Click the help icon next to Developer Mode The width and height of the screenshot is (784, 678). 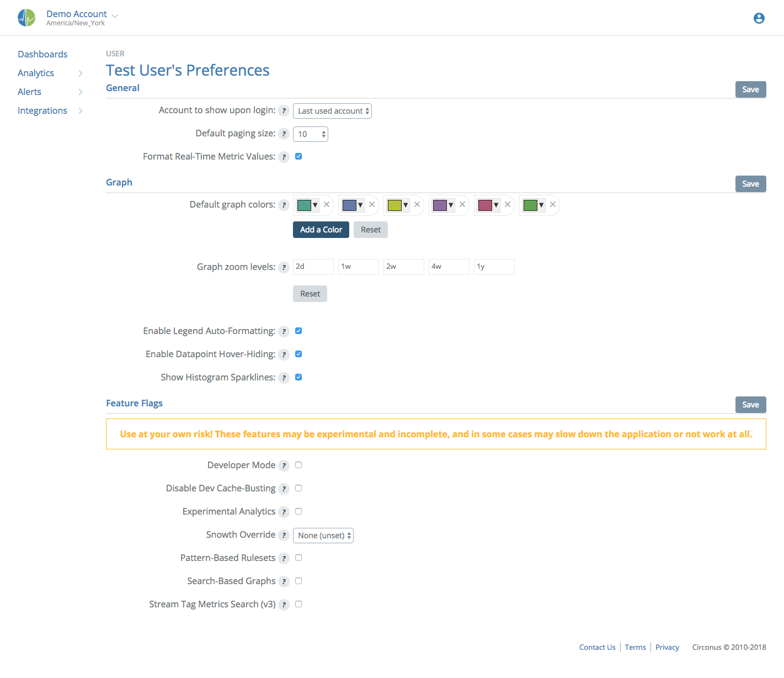[284, 465]
